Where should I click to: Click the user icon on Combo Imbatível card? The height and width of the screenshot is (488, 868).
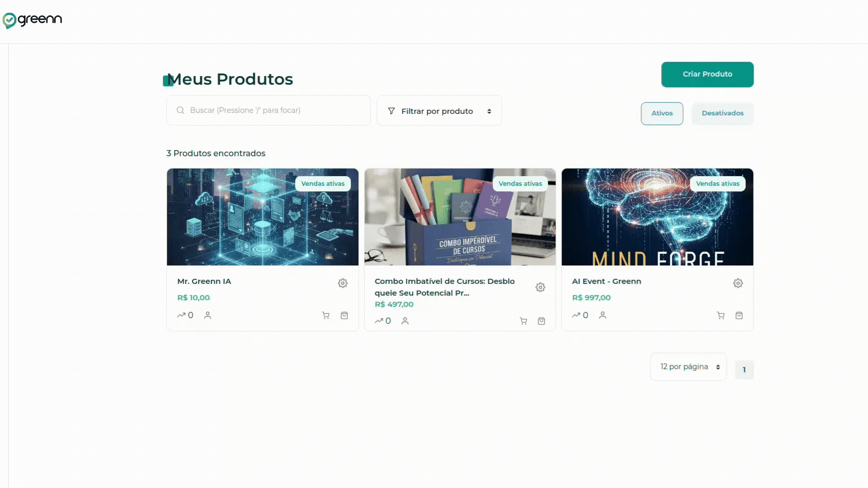pos(405,321)
